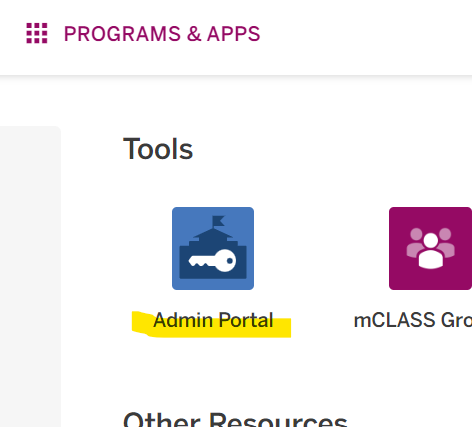
Task: Click the word PROGRAMS in the header
Action: tap(122, 34)
